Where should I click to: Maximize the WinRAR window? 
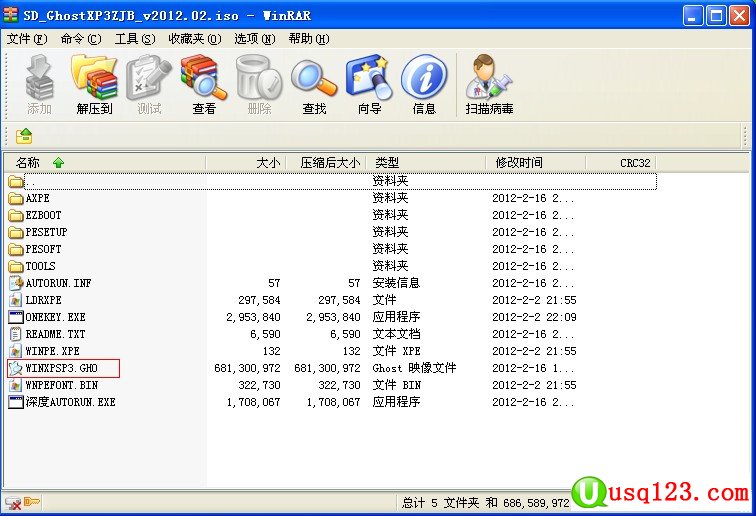pos(716,16)
